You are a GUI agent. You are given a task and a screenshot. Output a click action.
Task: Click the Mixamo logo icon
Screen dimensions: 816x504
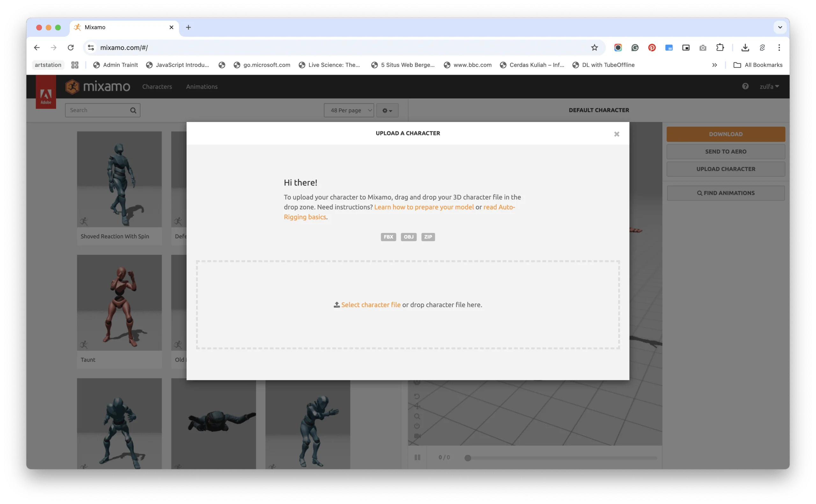[72, 87]
